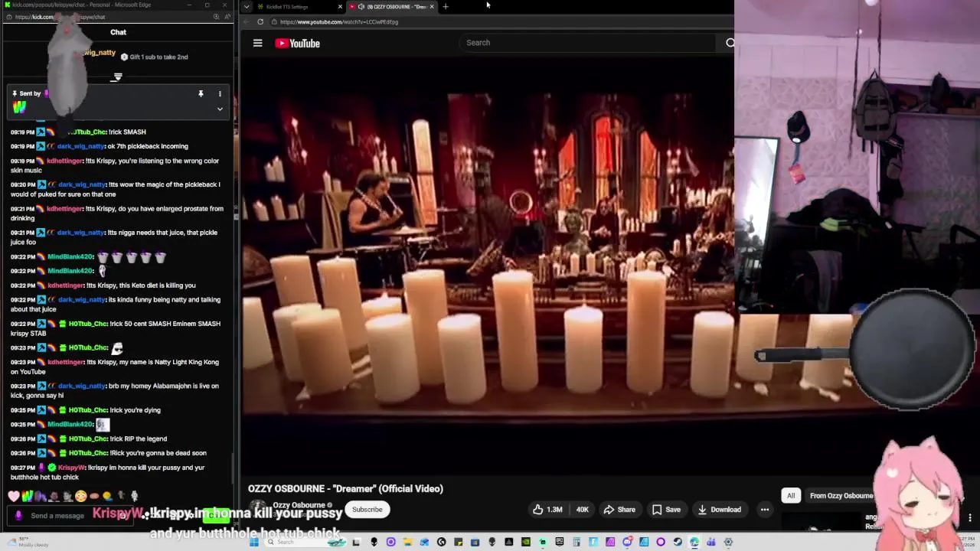Open the pinned message three-dot menu
Screen dimensions: 980x551
tap(220, 94)
